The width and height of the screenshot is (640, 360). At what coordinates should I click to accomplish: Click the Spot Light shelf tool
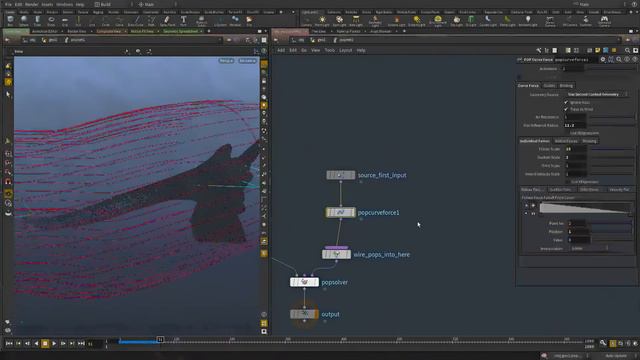coord(339,21)
